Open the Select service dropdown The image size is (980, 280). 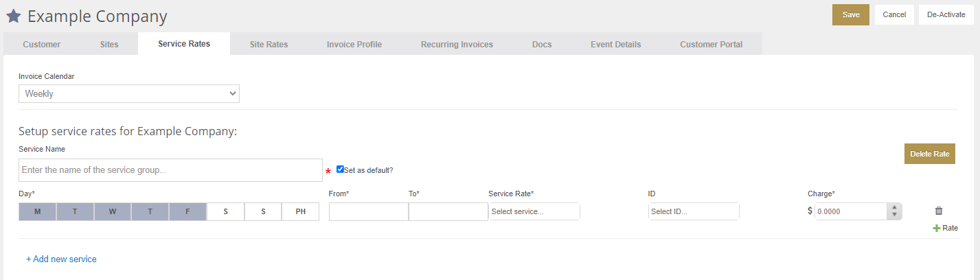pos(534,211)
